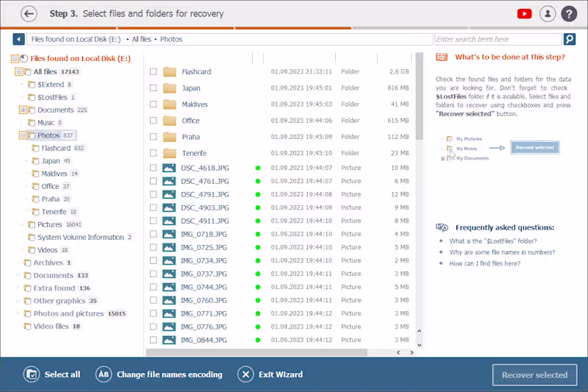The width and height of the screenshot is (588, 392).
Task: Expand the Documents 225 tree node
Action: tap(23, 110)
